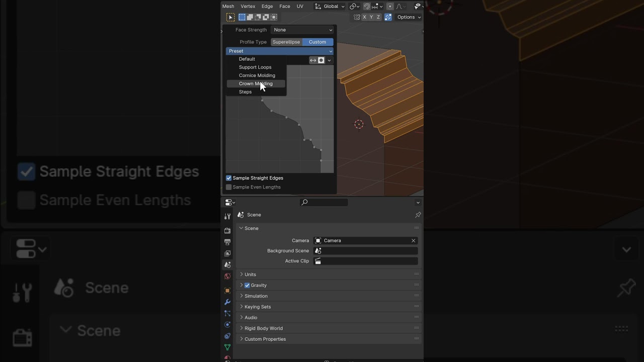This screenshot has height=362, width=644.
Task: Open the Face Strength dropdown
Action: click(302, 30)
